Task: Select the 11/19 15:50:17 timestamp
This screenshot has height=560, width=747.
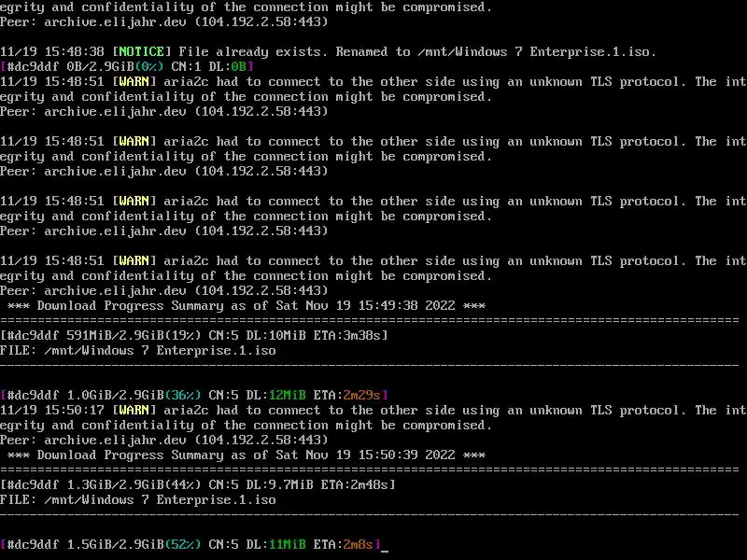Action: click(x=52, y=410)
